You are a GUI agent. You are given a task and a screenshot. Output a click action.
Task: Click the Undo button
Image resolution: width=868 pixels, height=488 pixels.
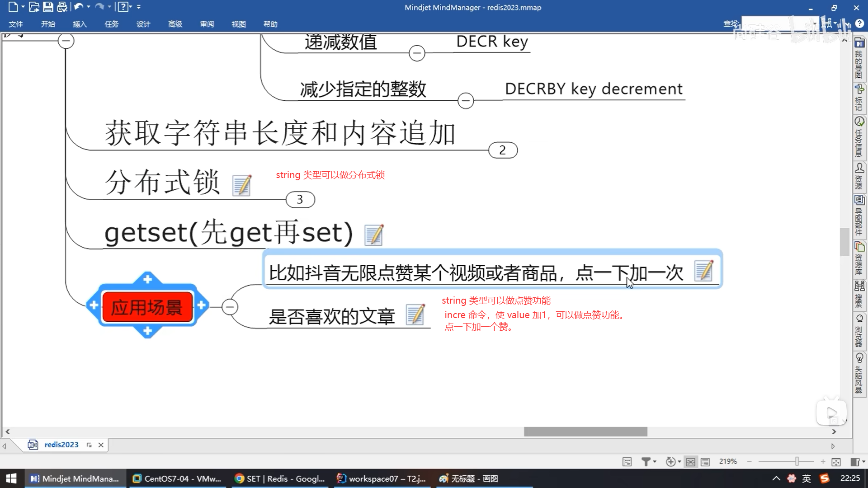pyautogui.click(x=78, y=7)
